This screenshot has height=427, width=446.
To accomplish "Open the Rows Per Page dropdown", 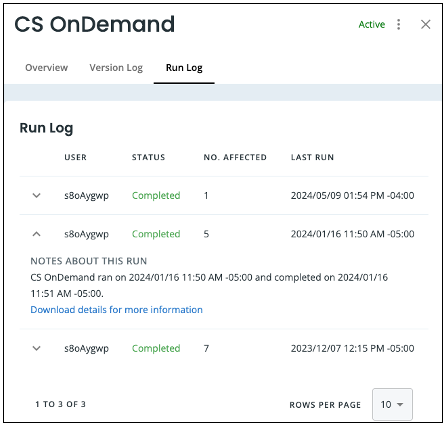I will point(392,404).
